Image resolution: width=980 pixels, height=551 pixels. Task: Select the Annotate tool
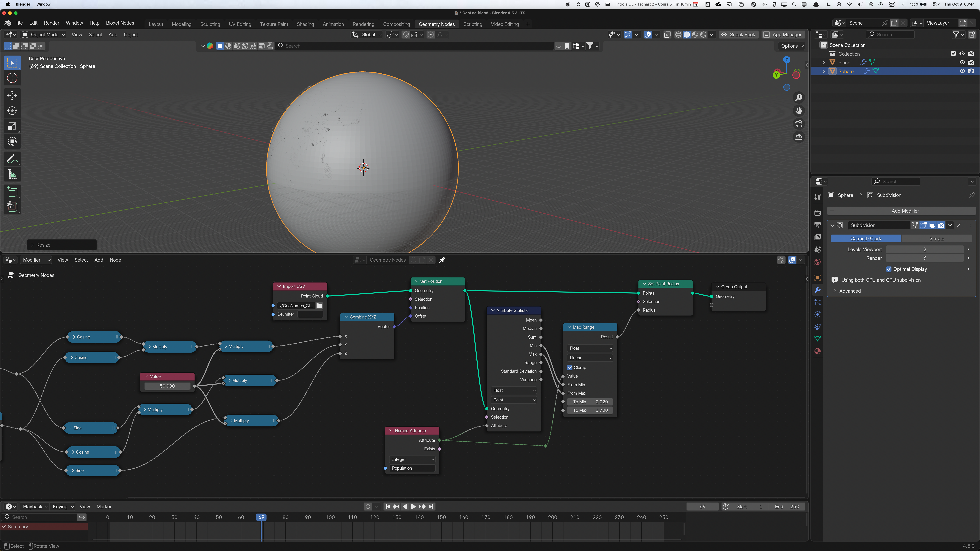point(12,159)
